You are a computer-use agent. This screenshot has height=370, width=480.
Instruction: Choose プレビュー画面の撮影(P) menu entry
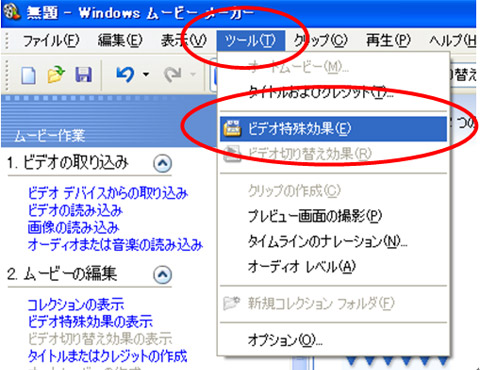click(x=333, y=216)
